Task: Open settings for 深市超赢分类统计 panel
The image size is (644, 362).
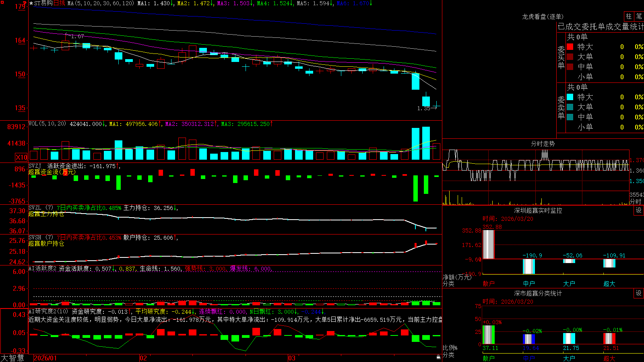Action: coord(639,293)
